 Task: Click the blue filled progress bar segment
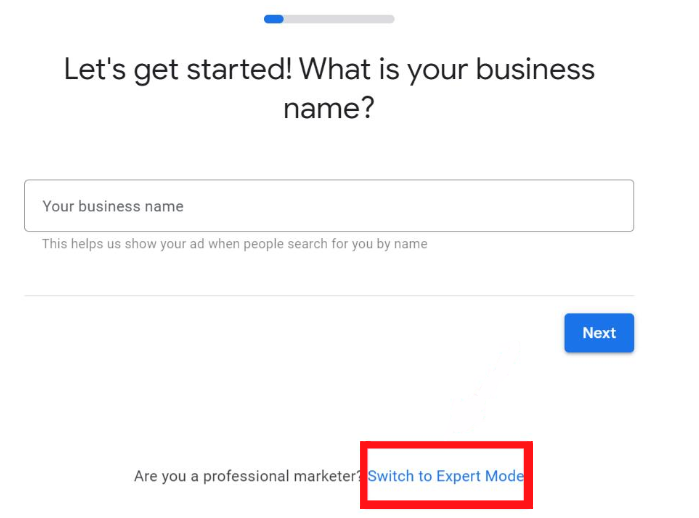(x=274, y=18)
